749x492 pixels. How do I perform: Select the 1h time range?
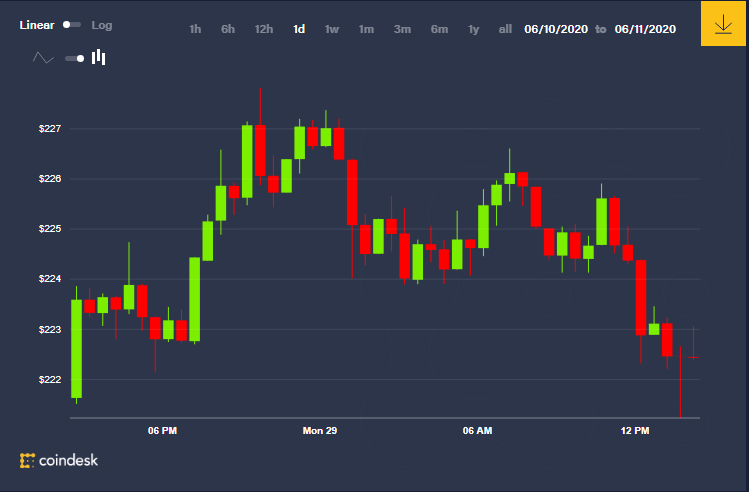[x=195, y=29]
